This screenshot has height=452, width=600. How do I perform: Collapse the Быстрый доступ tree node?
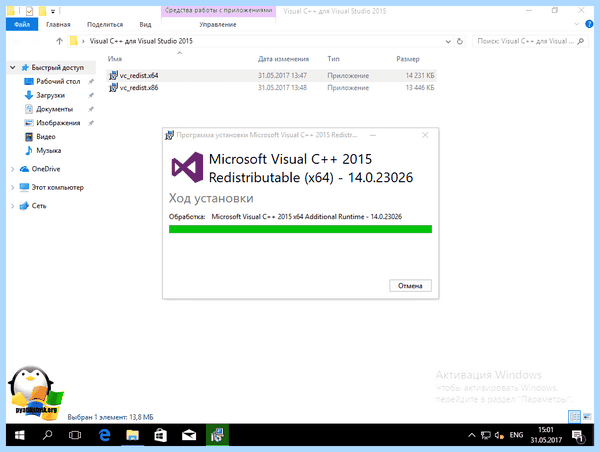coord(13,67)
